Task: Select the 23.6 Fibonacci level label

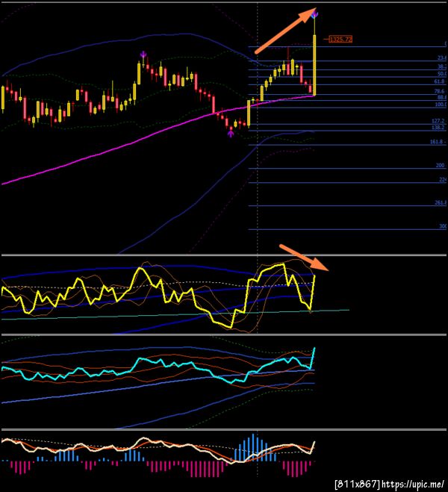Action: 442,58
